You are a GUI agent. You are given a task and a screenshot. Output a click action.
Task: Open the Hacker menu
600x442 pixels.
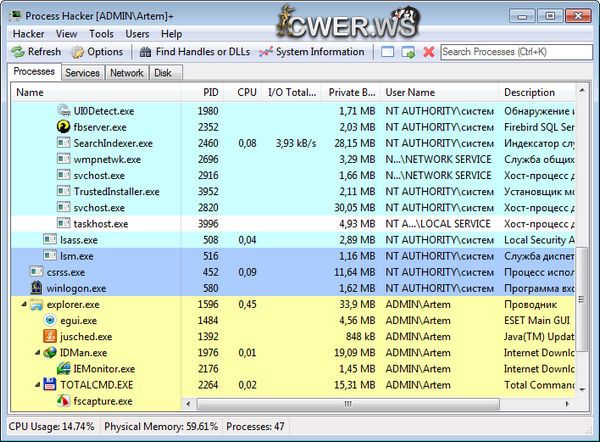click(x=28, y=33)
